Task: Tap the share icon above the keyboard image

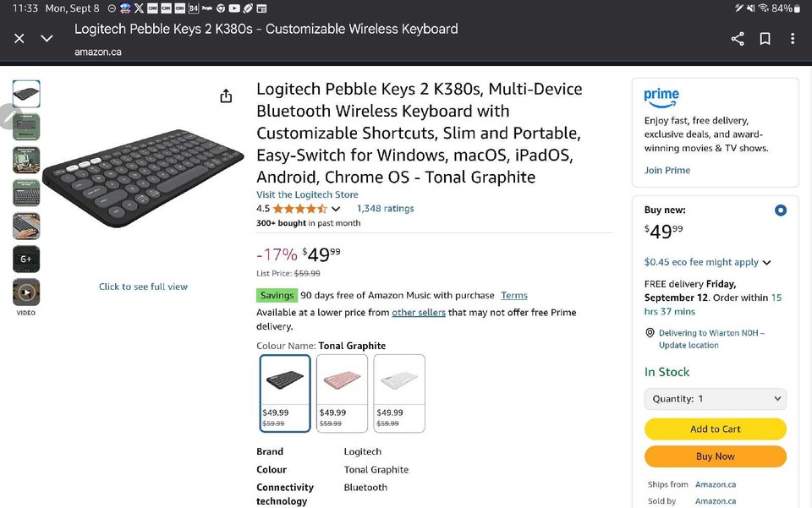Action: click(226, 96)
